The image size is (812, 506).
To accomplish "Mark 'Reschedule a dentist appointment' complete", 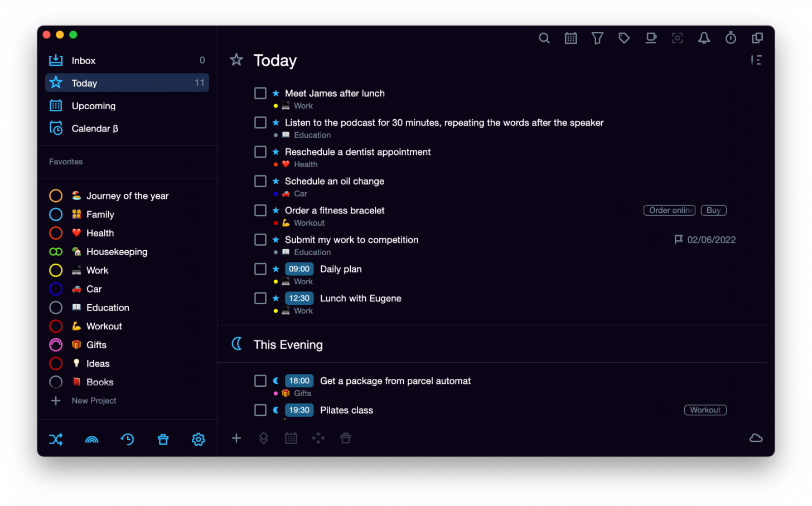I will [260, 152].
